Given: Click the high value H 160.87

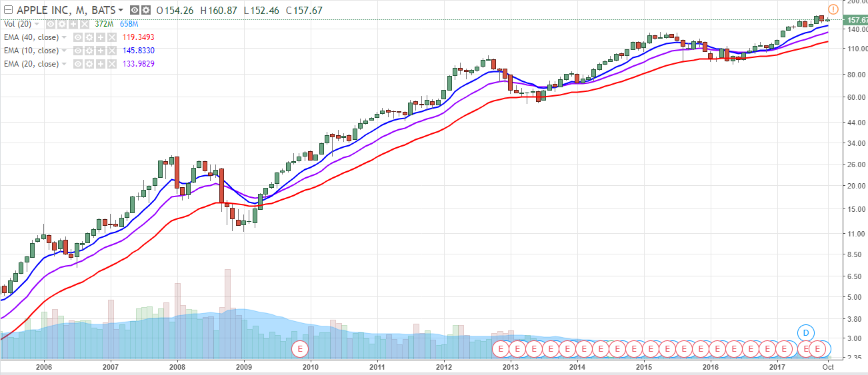Looking at the screenshot, I should [219, 10].
